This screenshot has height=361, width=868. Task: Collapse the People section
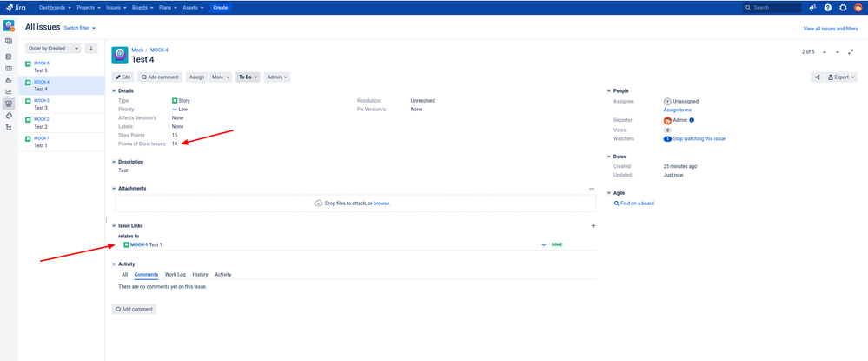point(609,91)
